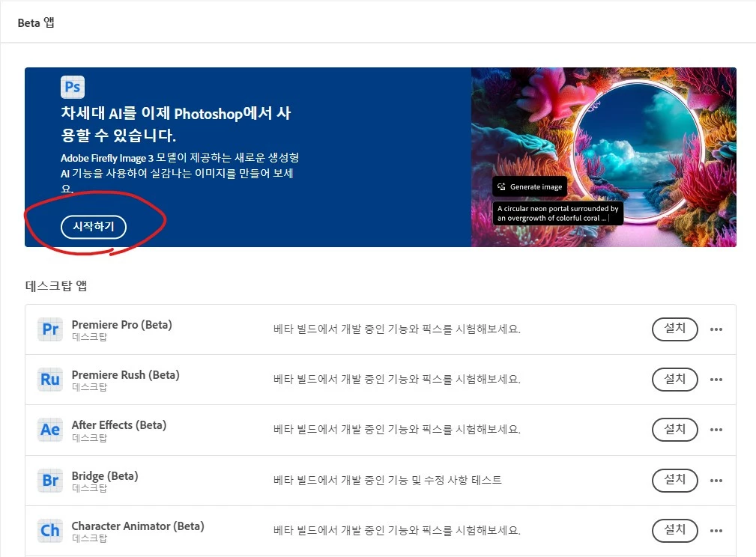Install After Effects (Beta) with 설치 button
Viewport: 756px width, 557px height.
674,429
